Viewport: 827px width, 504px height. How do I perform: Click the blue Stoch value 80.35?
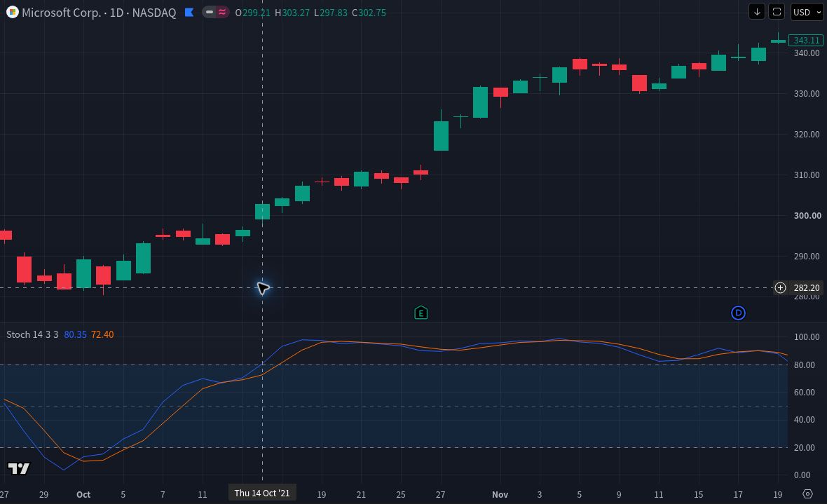point(75,334)
